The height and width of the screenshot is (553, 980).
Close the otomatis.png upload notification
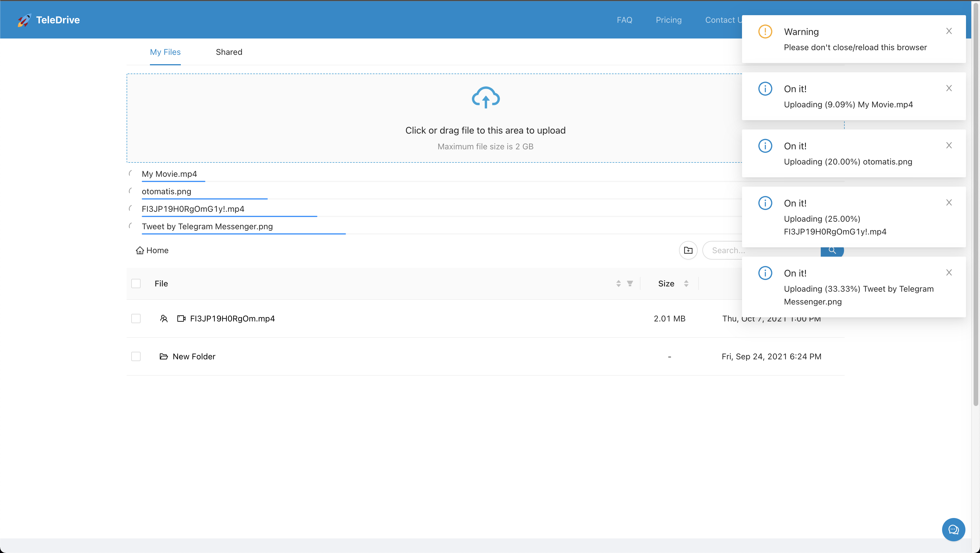pyautogui.click(x=949, y=145)
